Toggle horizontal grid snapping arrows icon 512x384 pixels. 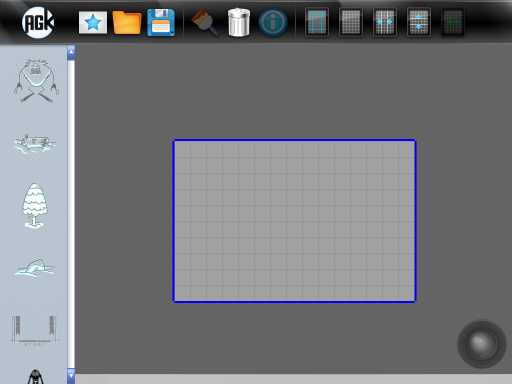[385, 22]
